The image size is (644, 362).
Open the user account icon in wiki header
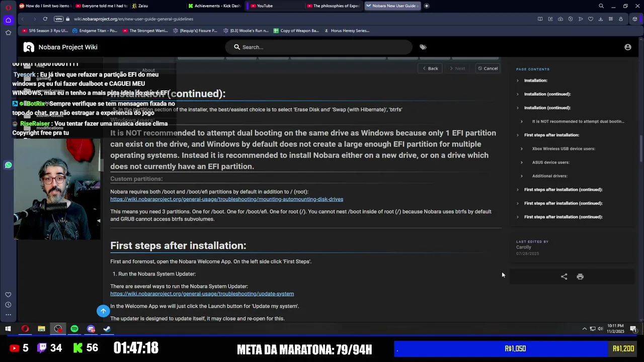click(628, 47)
